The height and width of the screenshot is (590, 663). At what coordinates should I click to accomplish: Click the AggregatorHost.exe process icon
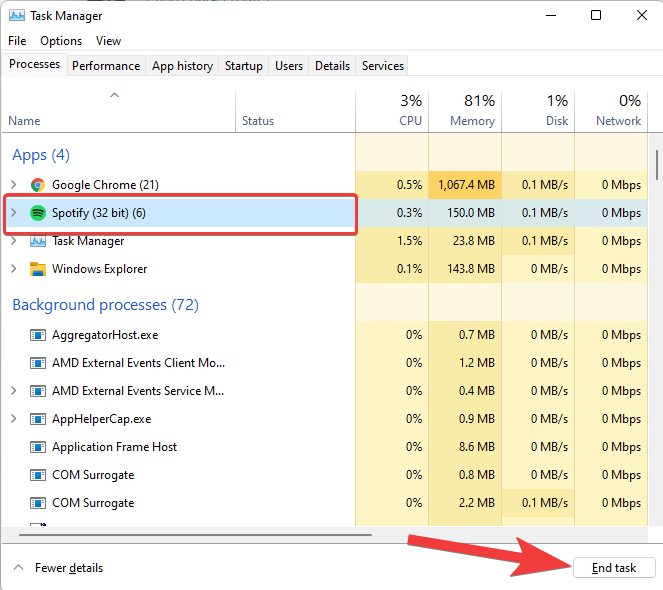point(38,335)
